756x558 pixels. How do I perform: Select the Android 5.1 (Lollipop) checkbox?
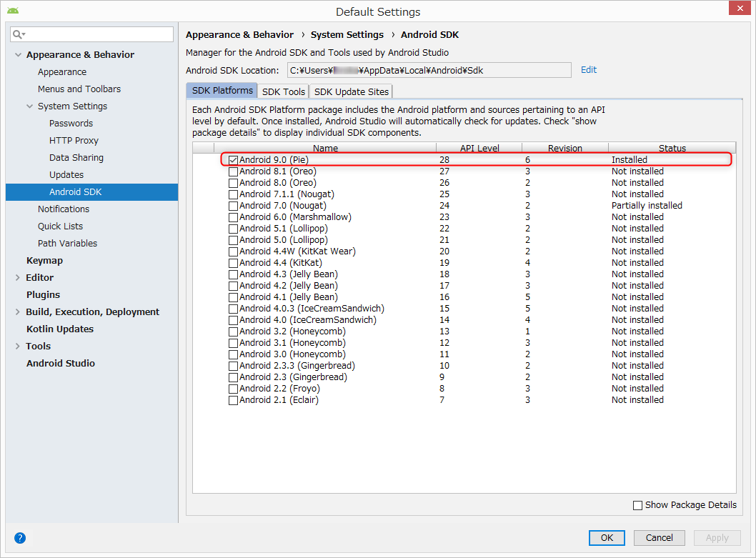[x=234, y=229]
